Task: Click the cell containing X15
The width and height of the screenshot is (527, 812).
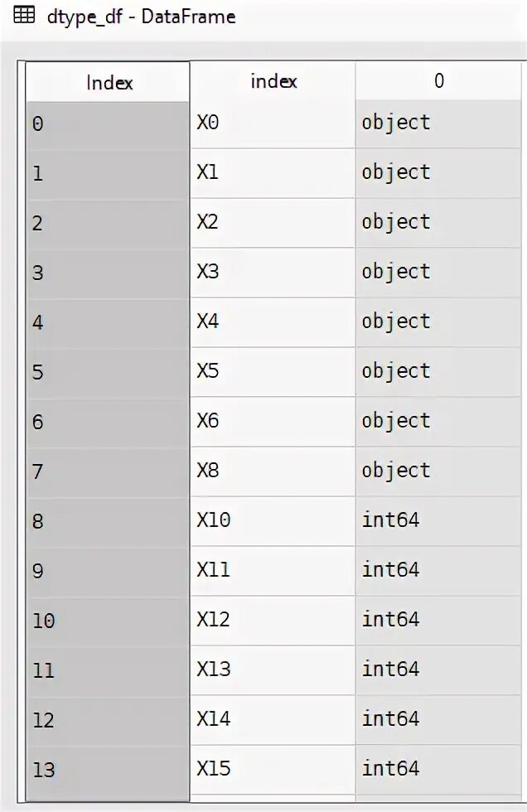Action: (273, 770)
